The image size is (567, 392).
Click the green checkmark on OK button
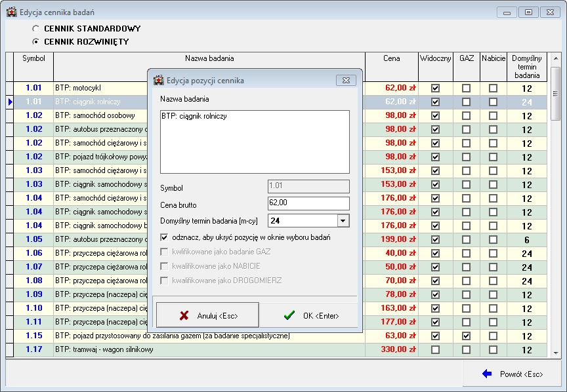(289, 315)
